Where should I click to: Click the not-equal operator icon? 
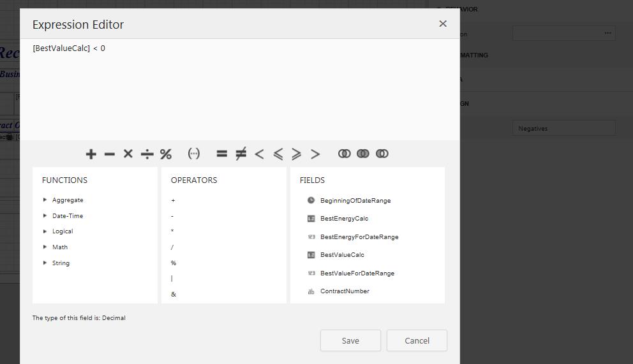click(241, 154)
